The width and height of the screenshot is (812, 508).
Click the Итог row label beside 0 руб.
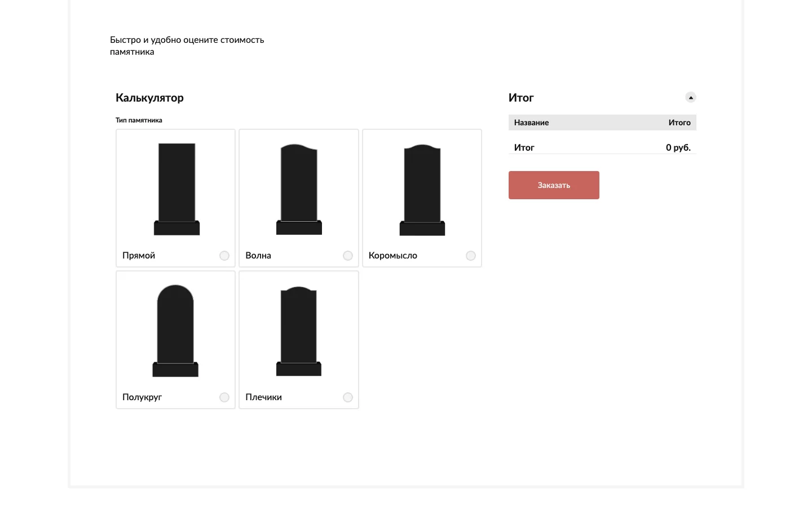coord(524,147)
